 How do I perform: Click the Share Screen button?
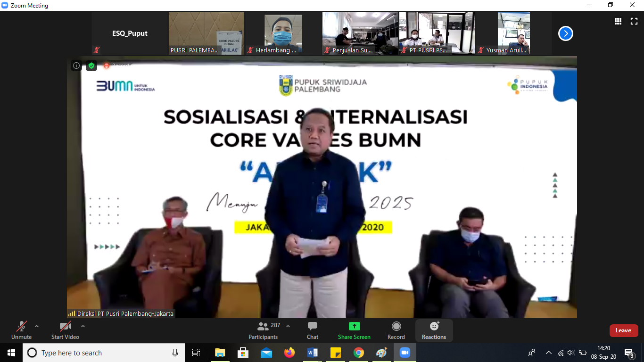(354, 330)
